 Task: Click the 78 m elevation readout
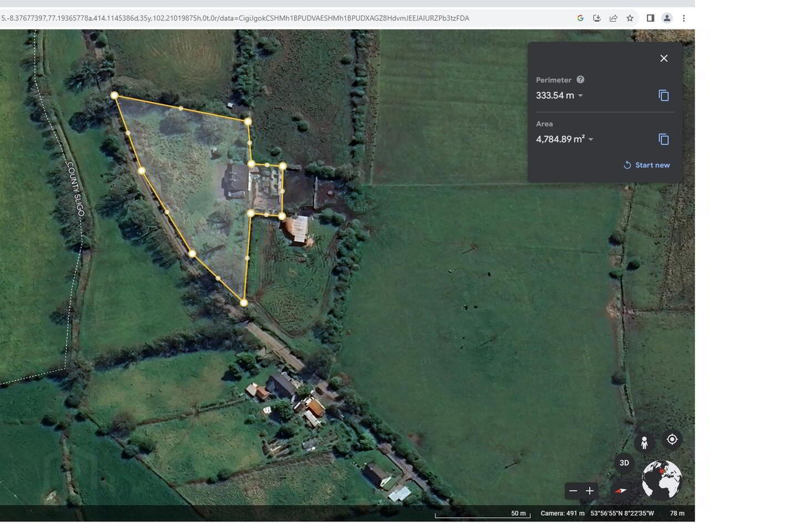tap(677, 514)
